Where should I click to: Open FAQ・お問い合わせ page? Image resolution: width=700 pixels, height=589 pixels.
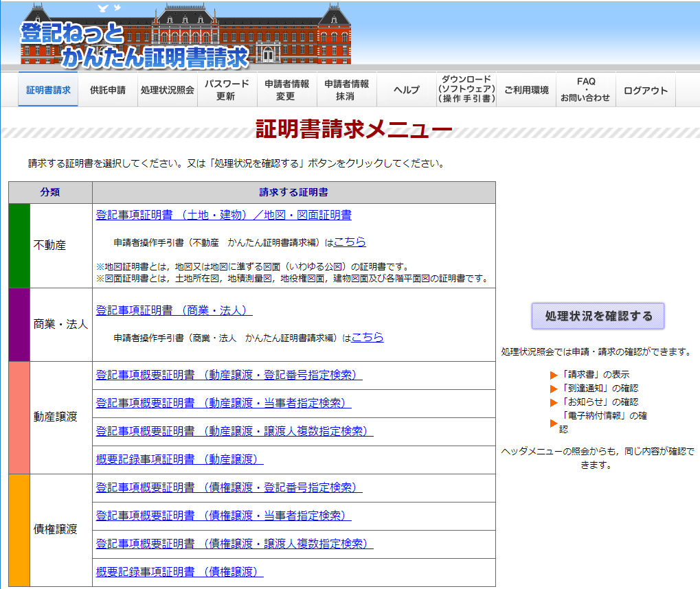[x=585, y=90]
